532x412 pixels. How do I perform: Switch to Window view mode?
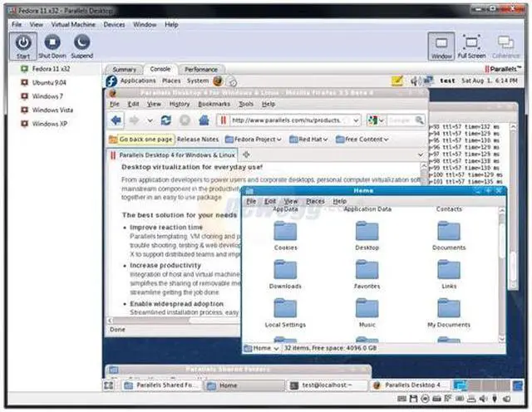point(441,47)
